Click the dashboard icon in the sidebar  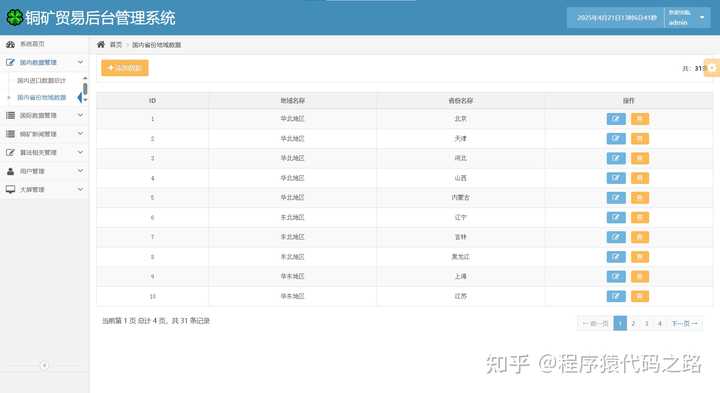(x=10, y=44)
